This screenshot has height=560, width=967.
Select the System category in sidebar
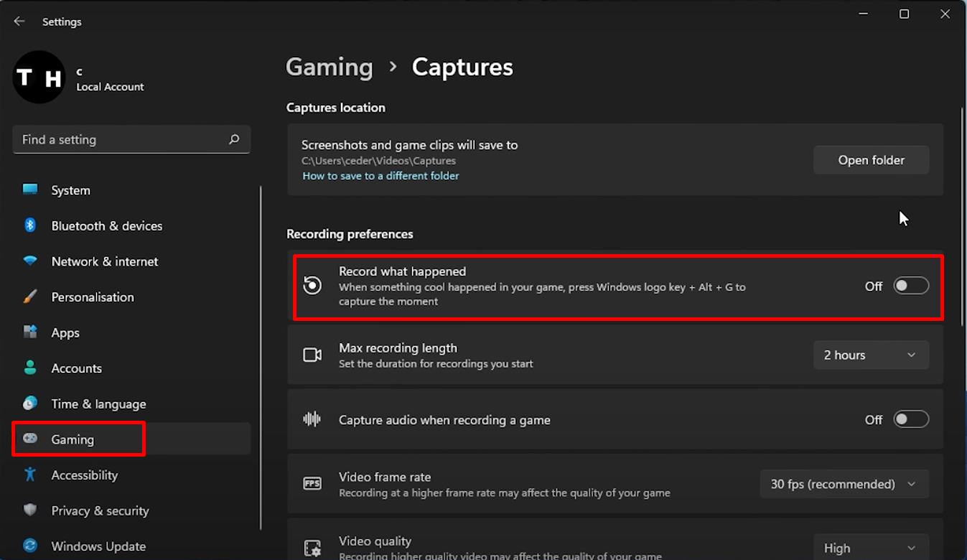(70, 190)
